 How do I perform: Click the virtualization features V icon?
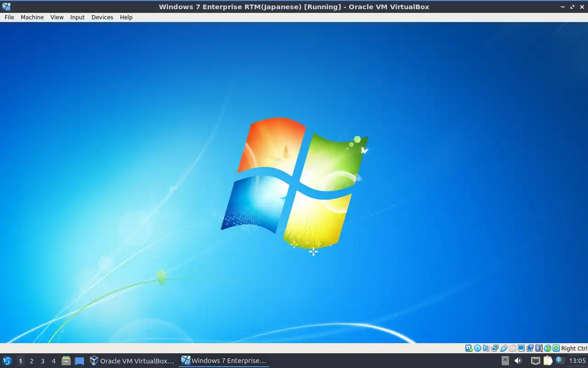[539, 348]
